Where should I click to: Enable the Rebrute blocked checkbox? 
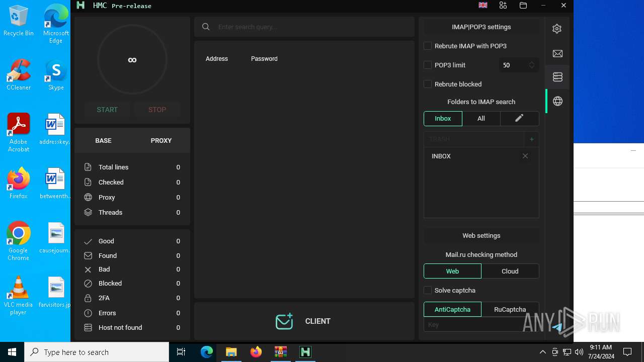coord(428,84)
